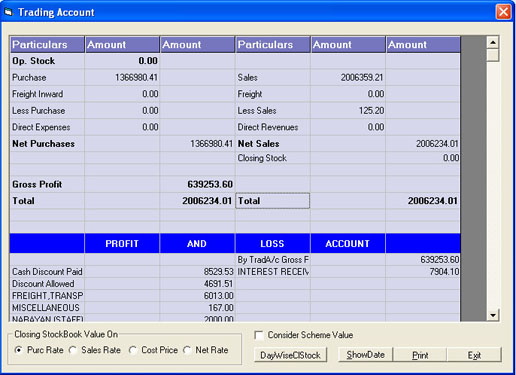Click the second Particulars column header

[x=273, y=45]
